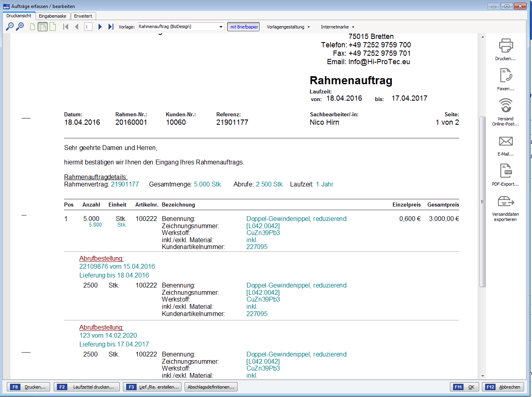This screenshot has height=397, width=532.
Task: Switch to the Eingabemaske tab
Action: tap(52, 16)
